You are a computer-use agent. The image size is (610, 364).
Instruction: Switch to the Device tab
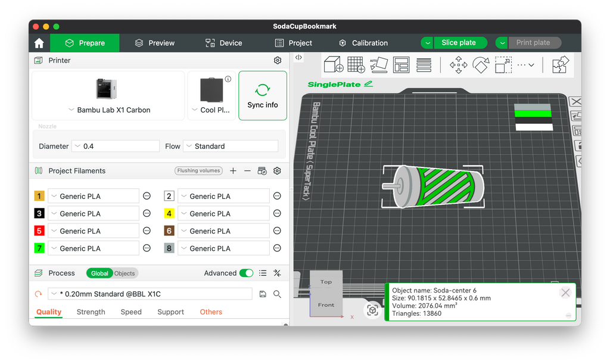pos(224,43)
